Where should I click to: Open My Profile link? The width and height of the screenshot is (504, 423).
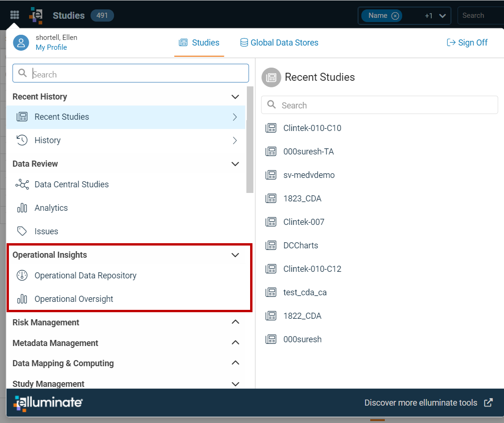52,47
